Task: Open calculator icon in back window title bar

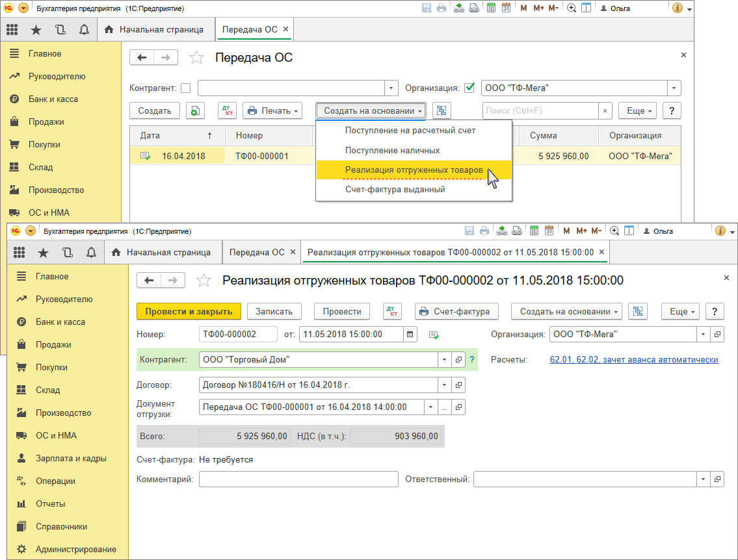Action: click(x=491, y=8)
